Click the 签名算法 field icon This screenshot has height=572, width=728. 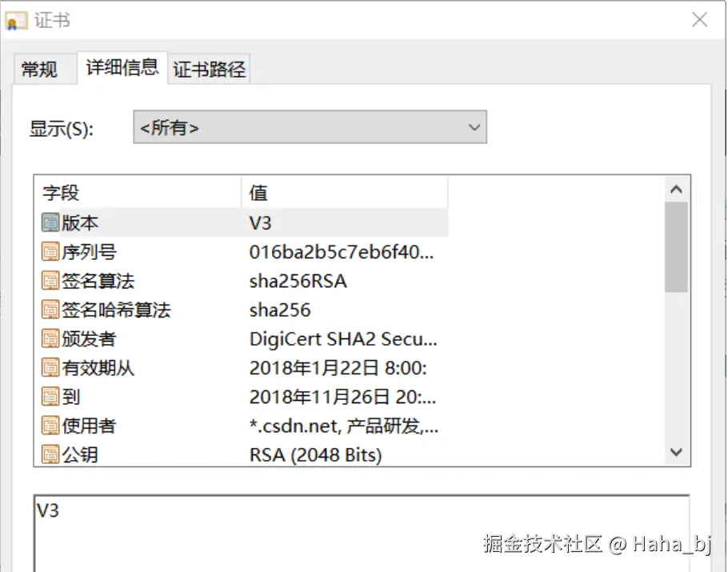click(50, 281)
